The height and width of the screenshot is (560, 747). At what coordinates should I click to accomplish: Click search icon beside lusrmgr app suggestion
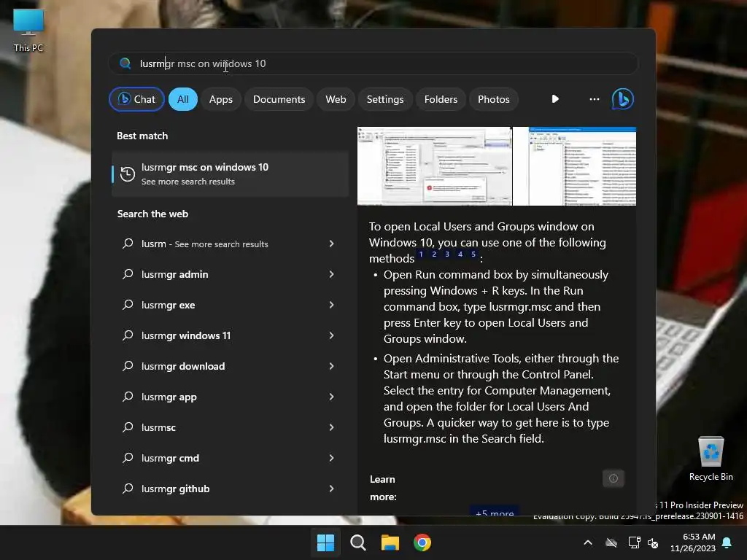point(128,396)
